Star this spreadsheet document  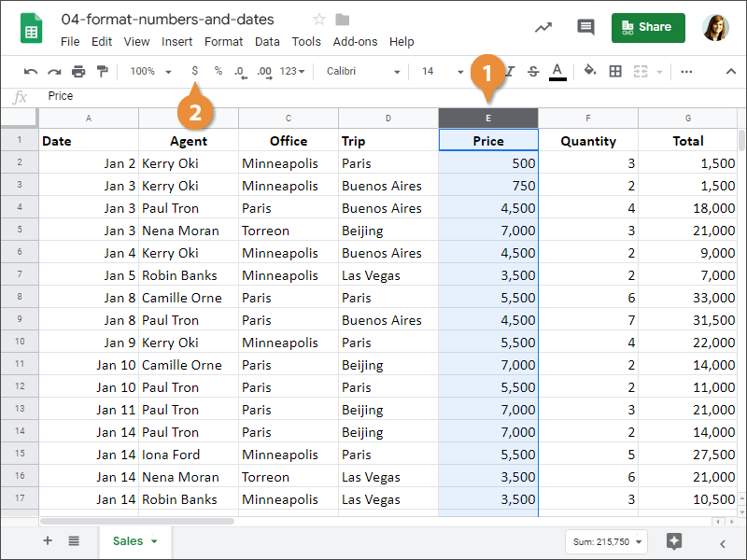[319, 20]
